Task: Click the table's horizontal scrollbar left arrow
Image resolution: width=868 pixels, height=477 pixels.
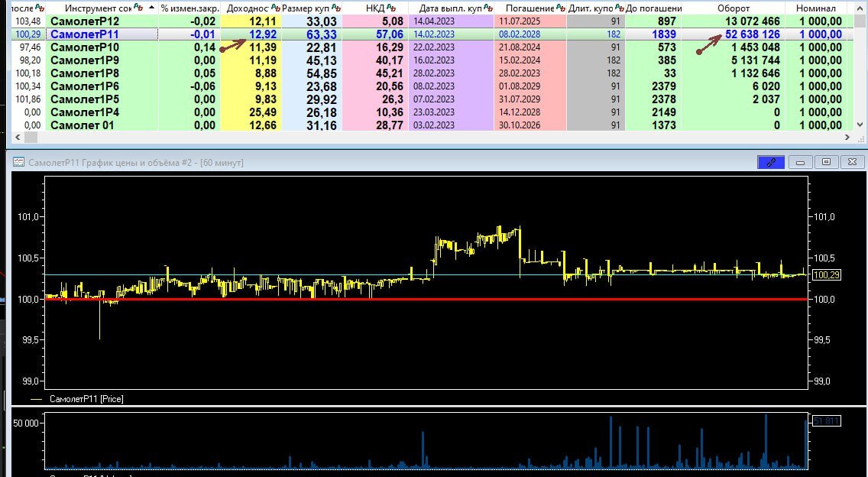Action: coord(18,137)
